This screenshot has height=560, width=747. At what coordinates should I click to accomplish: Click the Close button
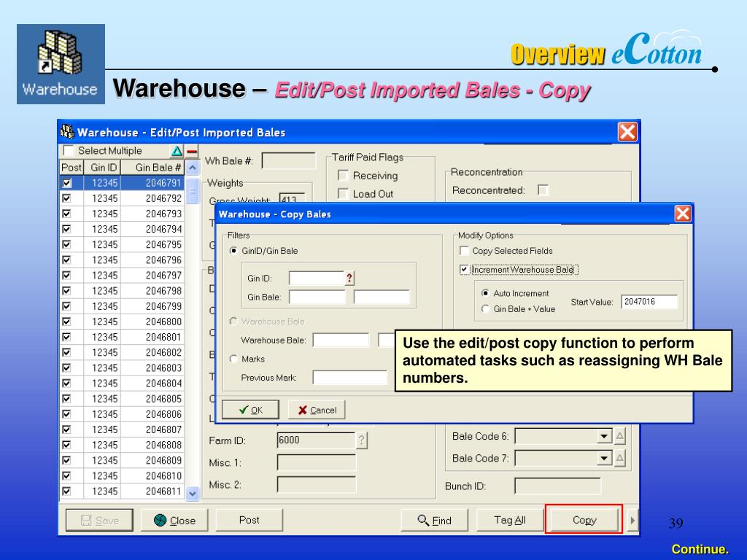click(x=175, y=521)
